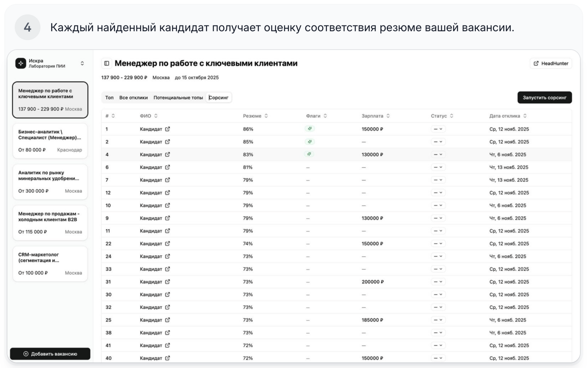Click the 74% resume score
588x368 pixels.
click(x=248, y=243)
